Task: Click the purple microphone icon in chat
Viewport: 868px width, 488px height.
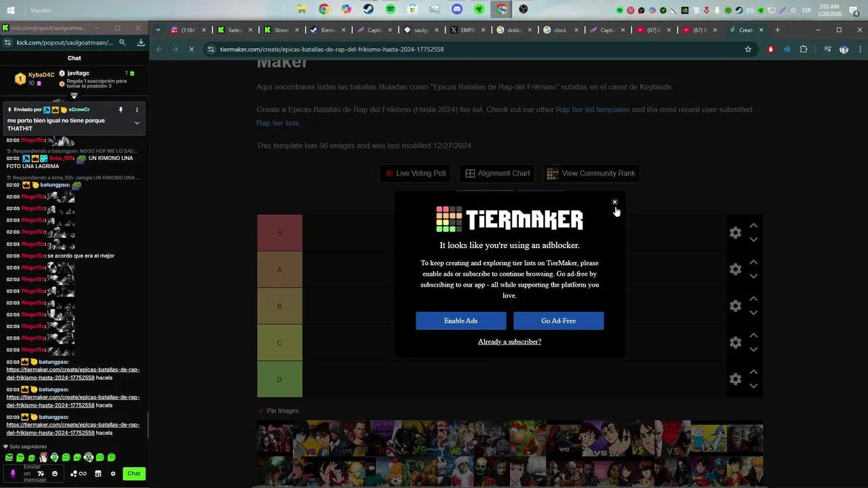Action: pos(12,474)
